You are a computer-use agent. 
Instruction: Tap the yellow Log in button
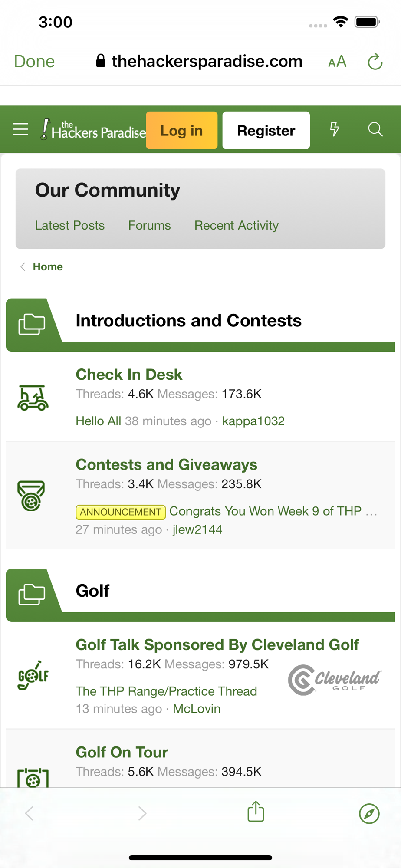coord(181,130)
